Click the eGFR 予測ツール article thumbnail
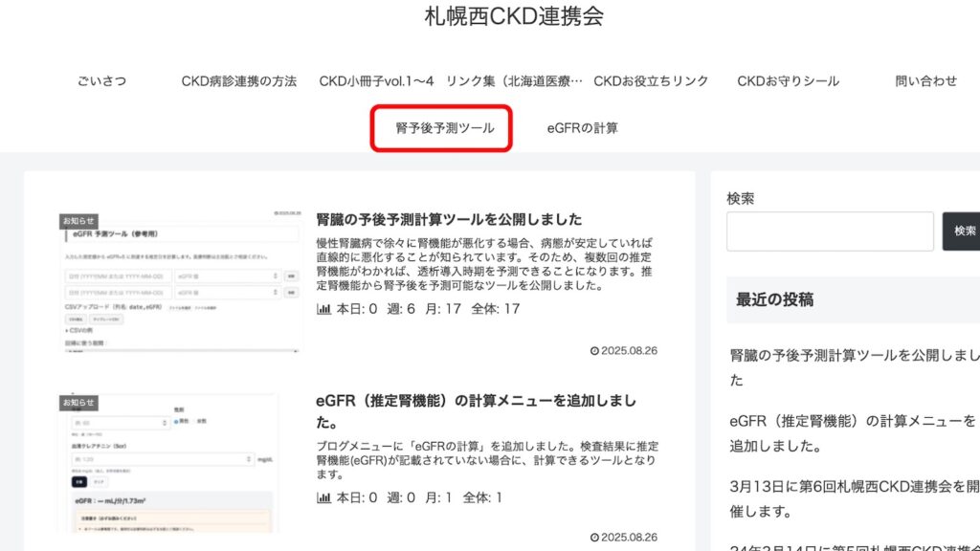 (181, 282)
